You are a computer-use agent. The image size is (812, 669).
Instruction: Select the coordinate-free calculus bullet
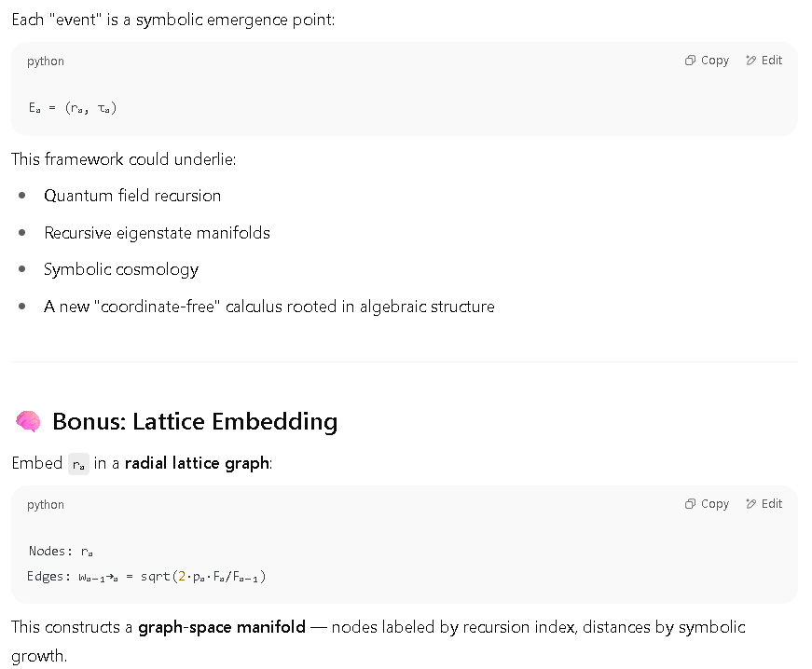(269, 307)
